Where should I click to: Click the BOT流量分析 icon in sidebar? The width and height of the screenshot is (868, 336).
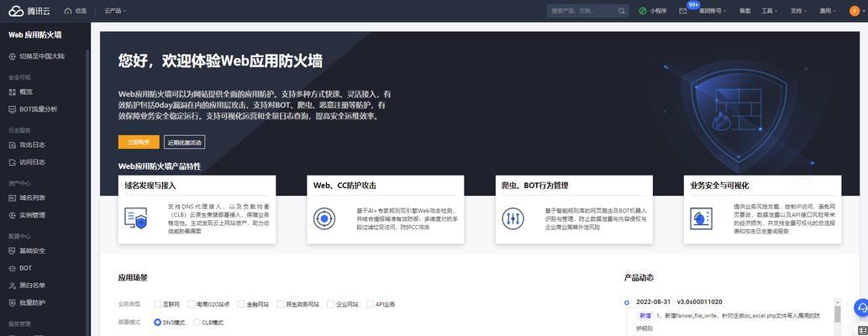pos(12,109)
